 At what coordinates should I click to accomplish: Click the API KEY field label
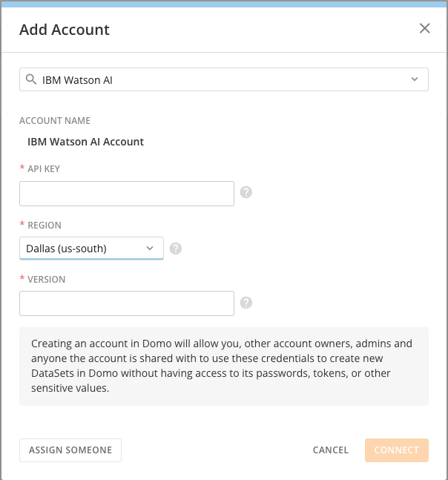pos(44,169)
